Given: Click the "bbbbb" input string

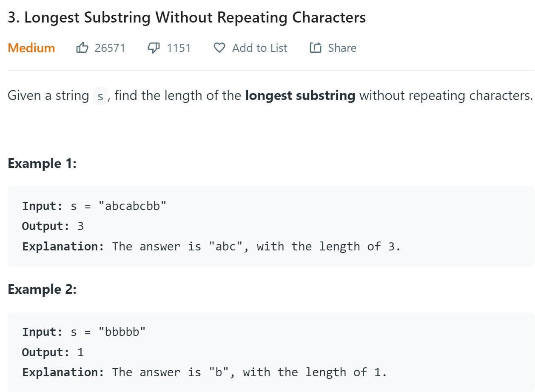Looking at the screenshot, I should pyautogui.click(x=122, y=332).
